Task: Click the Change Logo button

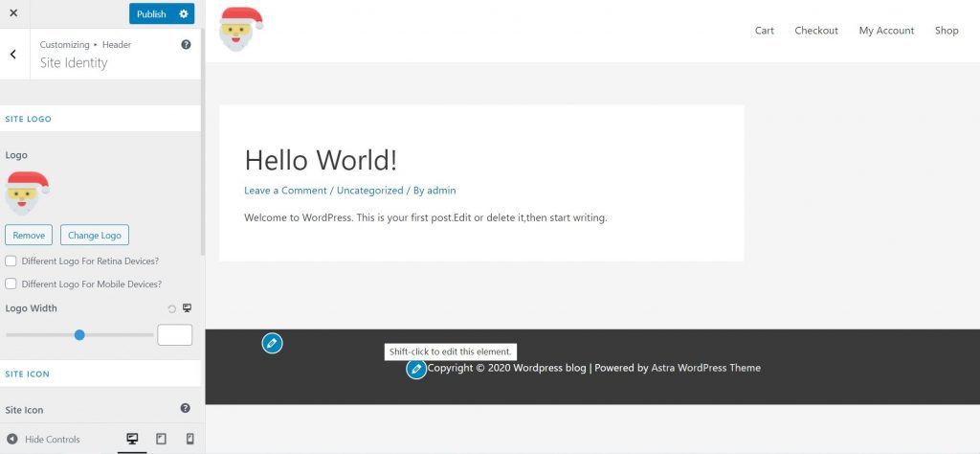Action: pos(95,235)
